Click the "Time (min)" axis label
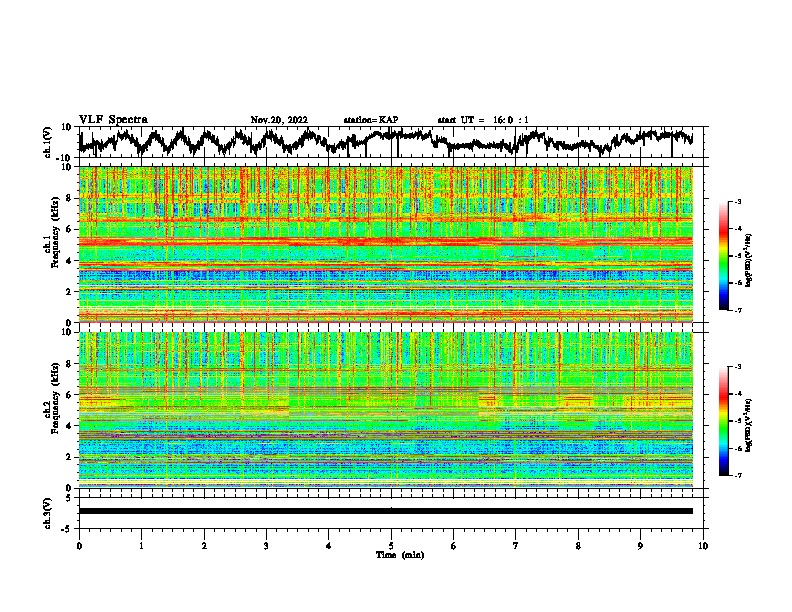The width and height of the screenshot is (792, 612). click(x=400, y=555)
